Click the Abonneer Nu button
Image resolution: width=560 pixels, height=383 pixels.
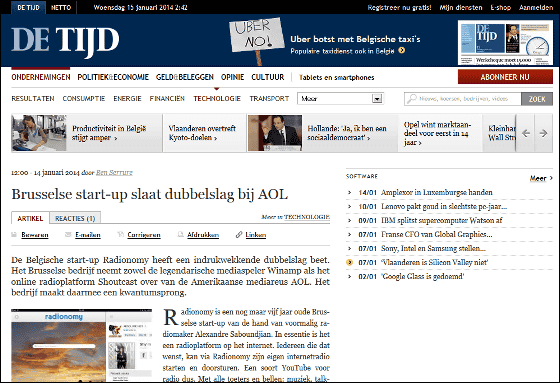[x=505, y=77]
